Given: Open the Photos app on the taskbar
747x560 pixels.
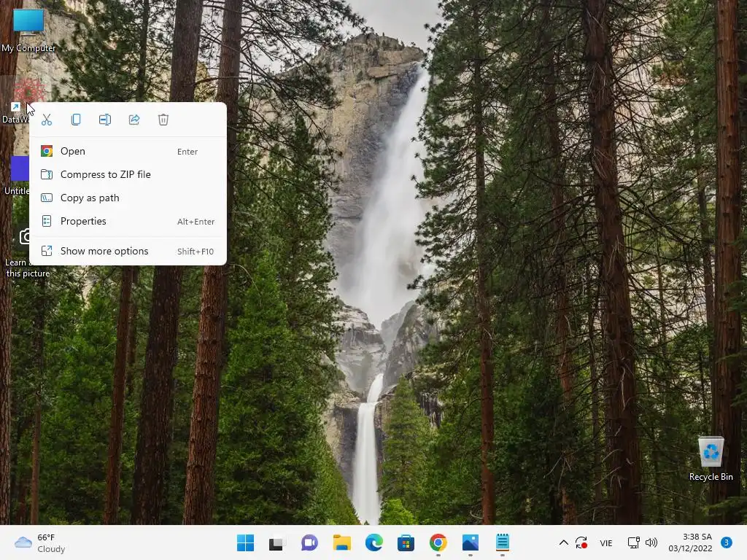Looking at the screenshot, I should [x=471, y=542].
